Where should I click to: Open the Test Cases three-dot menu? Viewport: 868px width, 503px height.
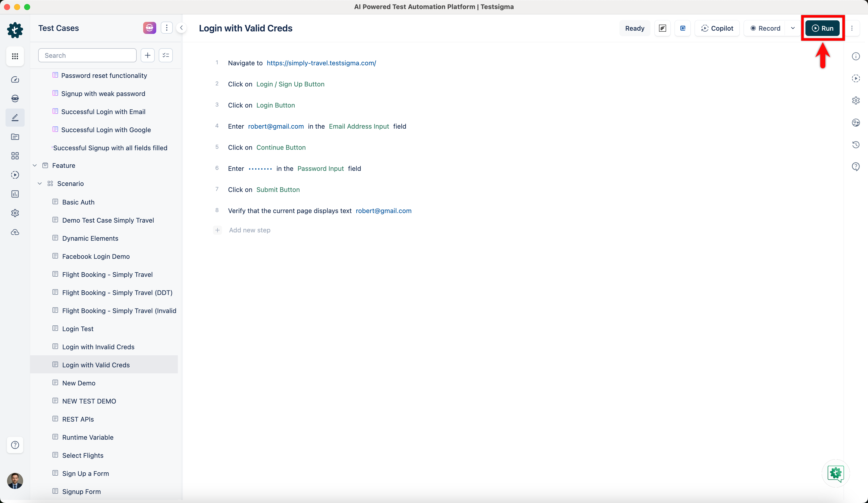167,28
